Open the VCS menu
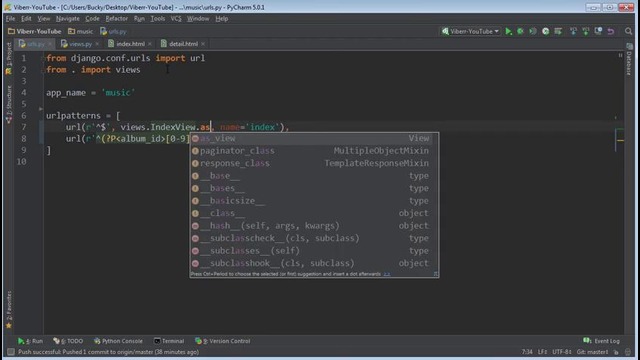640x360 pixels. point(176,19)
